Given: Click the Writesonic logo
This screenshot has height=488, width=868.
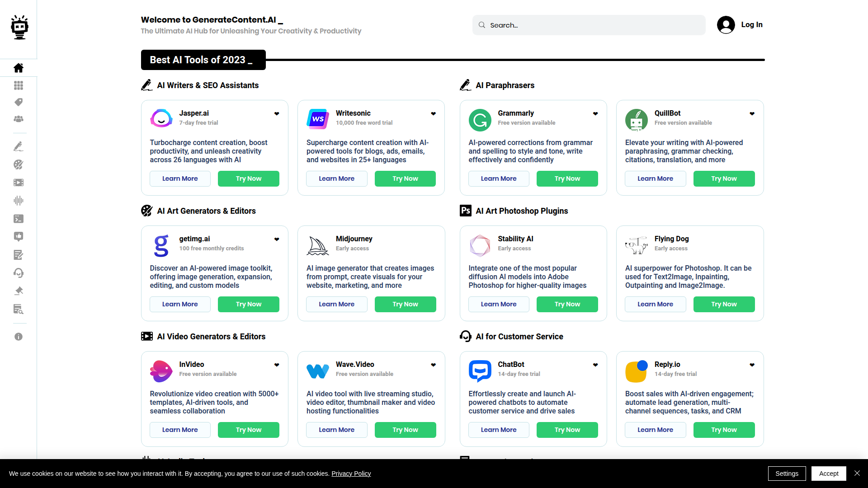Looking at the screenshot, I should (x=318, y=119).
